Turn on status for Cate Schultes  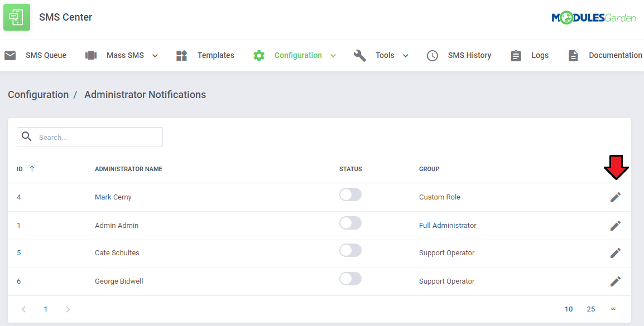(x=350, y=251)
